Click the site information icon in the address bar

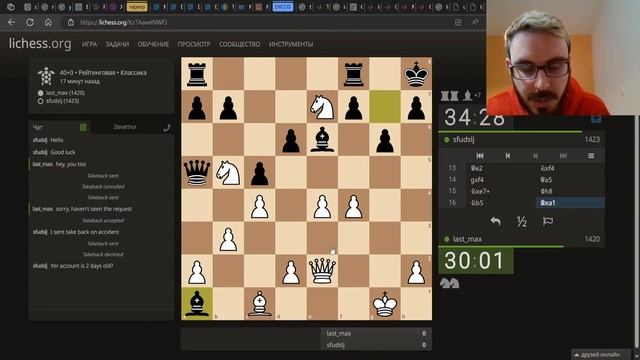point(71,22)
